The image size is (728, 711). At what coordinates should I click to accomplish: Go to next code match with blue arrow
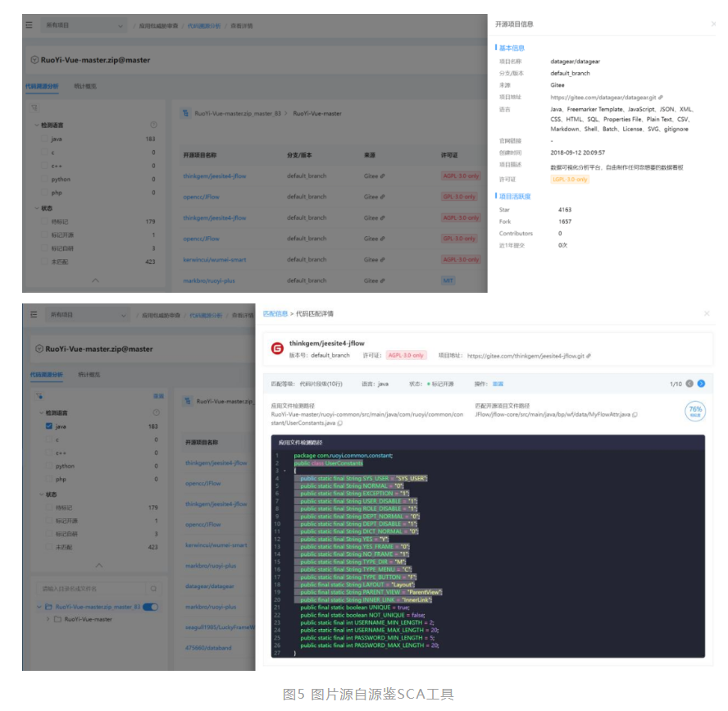(701, 384)
